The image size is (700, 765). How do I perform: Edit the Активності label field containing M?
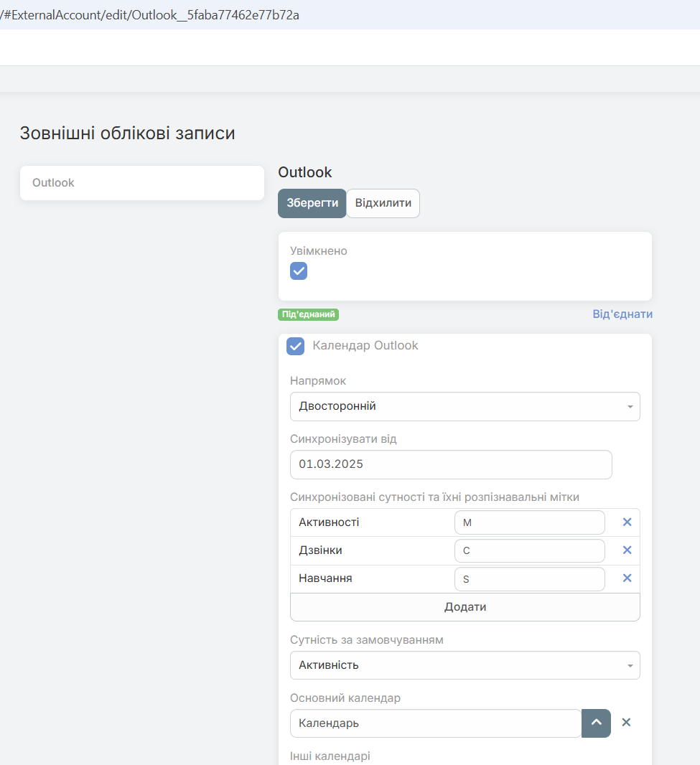click(x=530, y=522)
